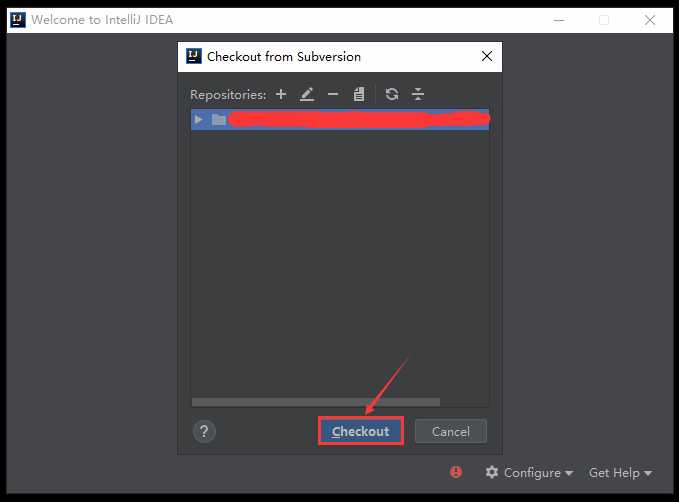Open the repository details icon
The image size is (679, 502).
point(359,94)
